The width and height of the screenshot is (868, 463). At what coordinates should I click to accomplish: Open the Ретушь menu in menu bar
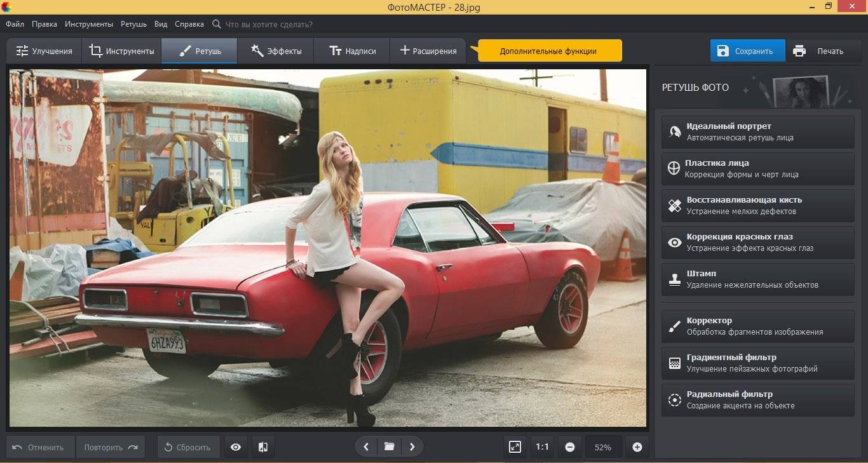tap(133, 24)
